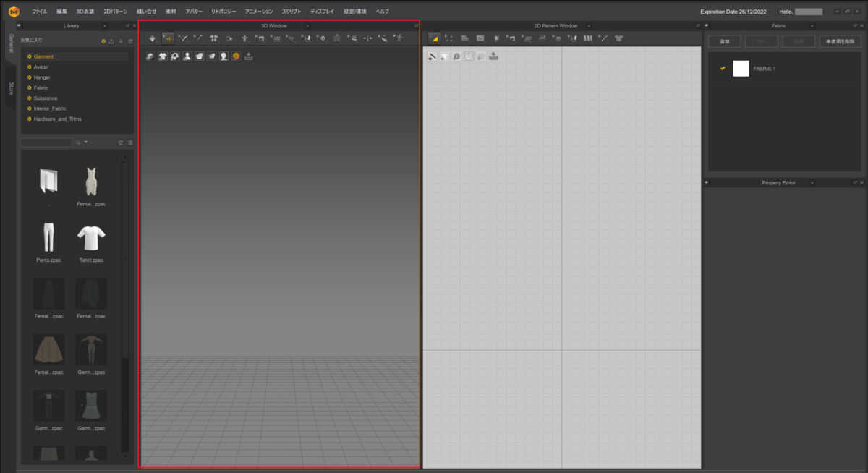Toggle pattern lock icon in 2D view
The image size is (868, 473).
tap(481, 56)
